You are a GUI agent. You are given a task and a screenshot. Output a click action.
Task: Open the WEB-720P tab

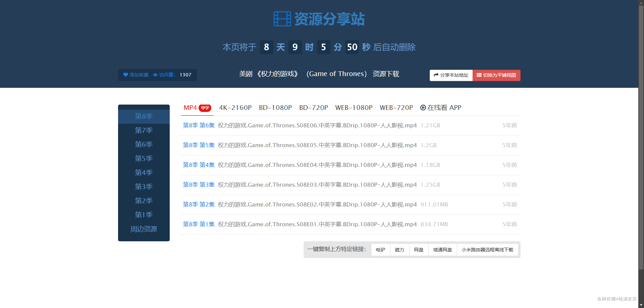(396, 108)
